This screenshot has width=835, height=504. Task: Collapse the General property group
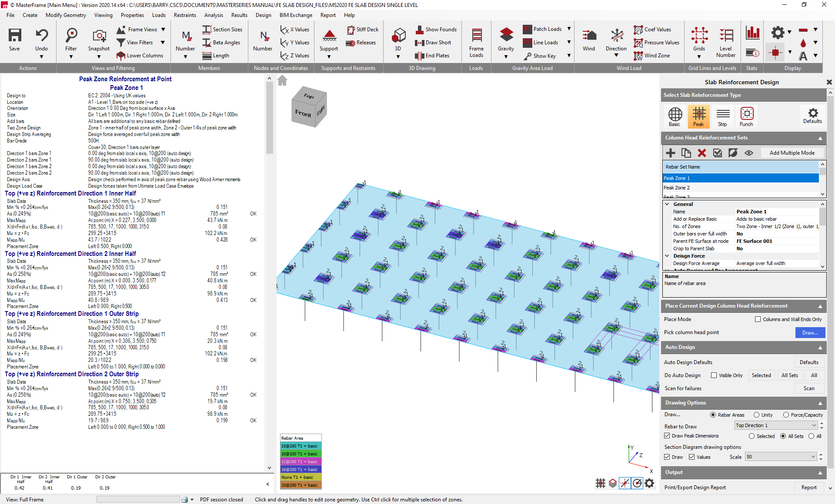(x=667, y=204)
